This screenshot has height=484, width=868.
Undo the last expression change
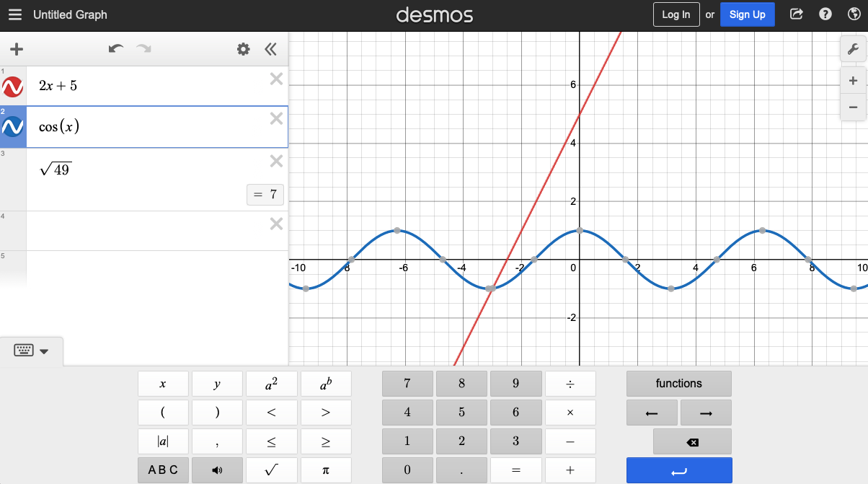[x=116, y=49]
